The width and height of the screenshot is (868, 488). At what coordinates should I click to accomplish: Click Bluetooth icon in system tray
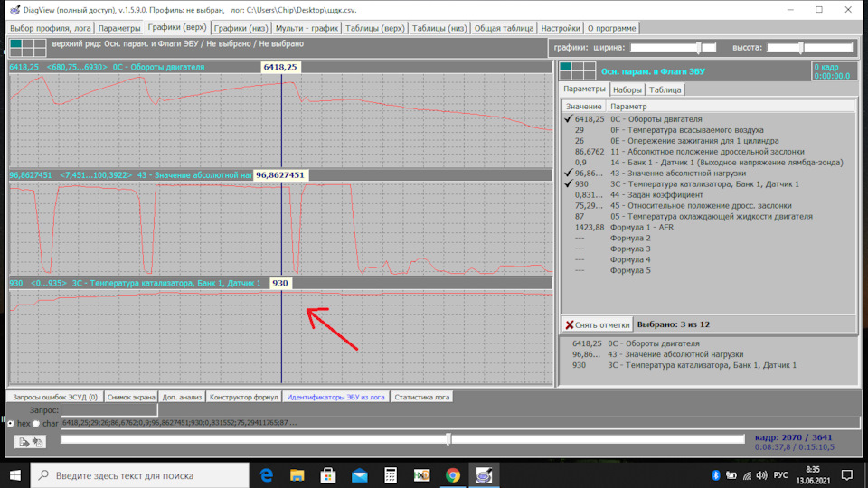point(715,475)
